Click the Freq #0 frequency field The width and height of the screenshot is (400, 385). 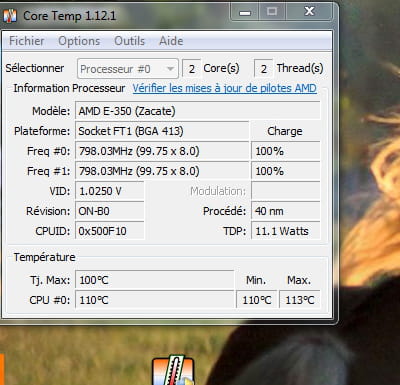162,151
